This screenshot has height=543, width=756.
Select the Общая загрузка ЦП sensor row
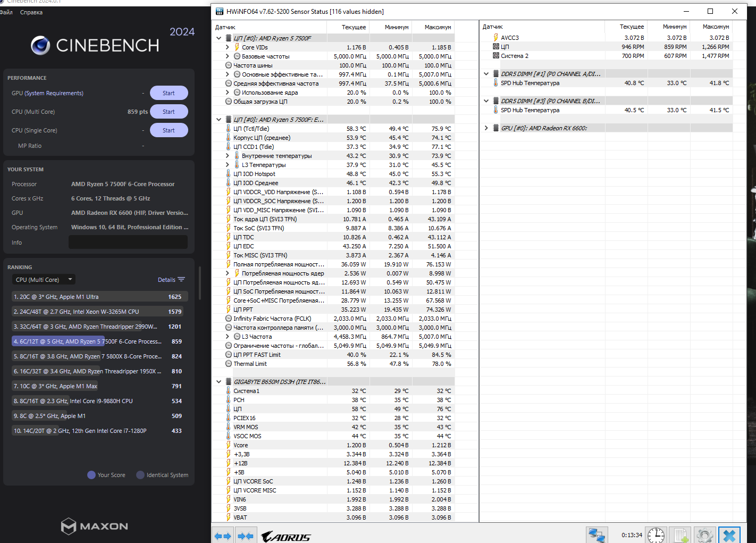(x=333, y=102)
